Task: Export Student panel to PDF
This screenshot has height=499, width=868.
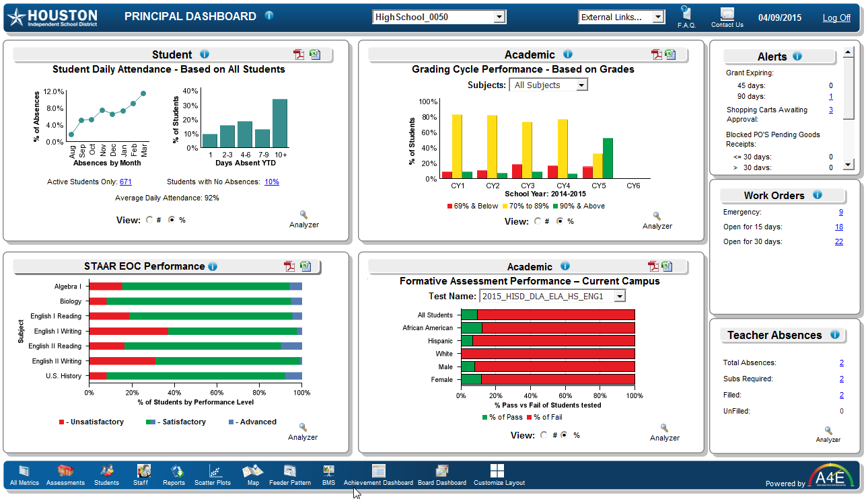Action: pyautogui.click(x=299, y=55)
